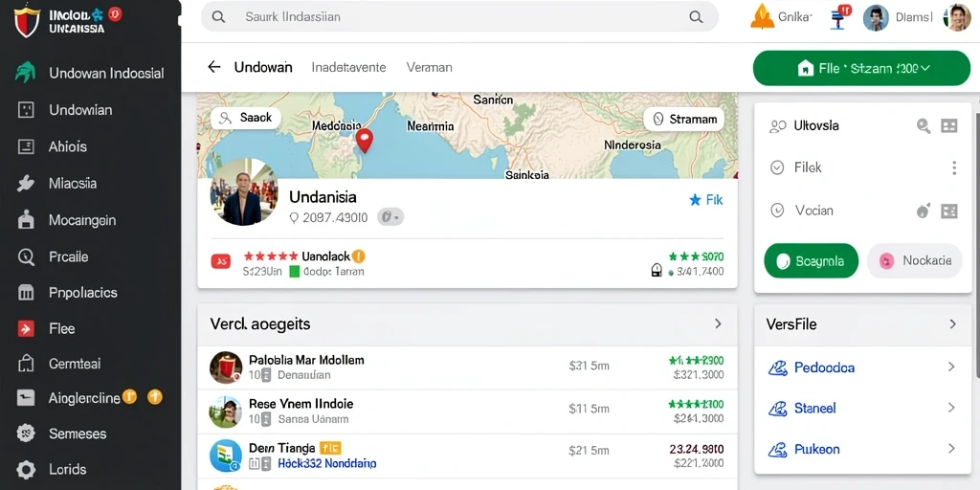Image resolution: width=980 pixels, height=490 pixels.
Task: Toggle the Nockatie pill option
Action: tap(914, 261)
